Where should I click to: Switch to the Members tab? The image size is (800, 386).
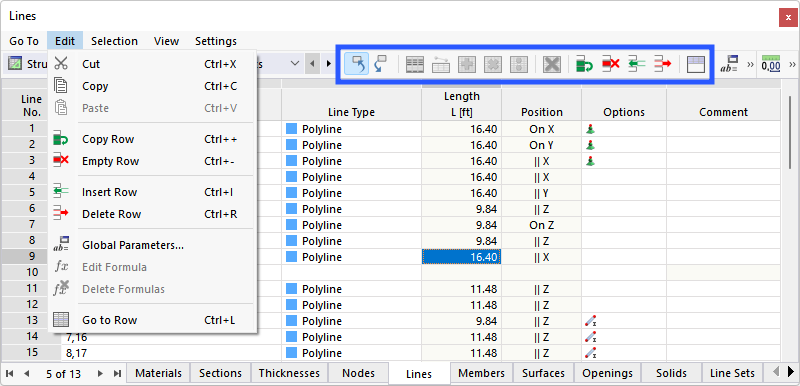click(x=482, y=373)
